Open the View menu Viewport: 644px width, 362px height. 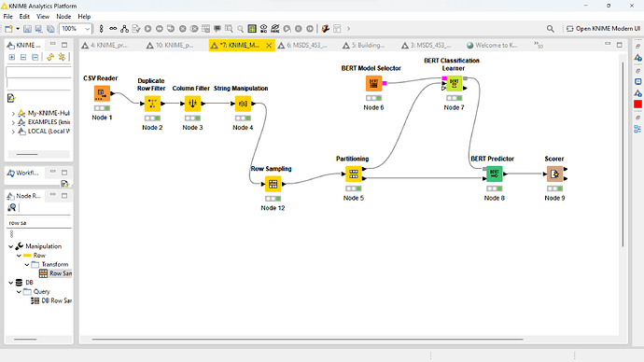43,17
